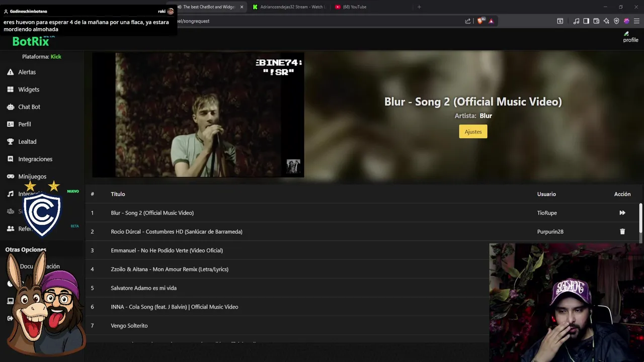Open the profile icon at top right
The image size is (644, 362).
tap(630, 37)
